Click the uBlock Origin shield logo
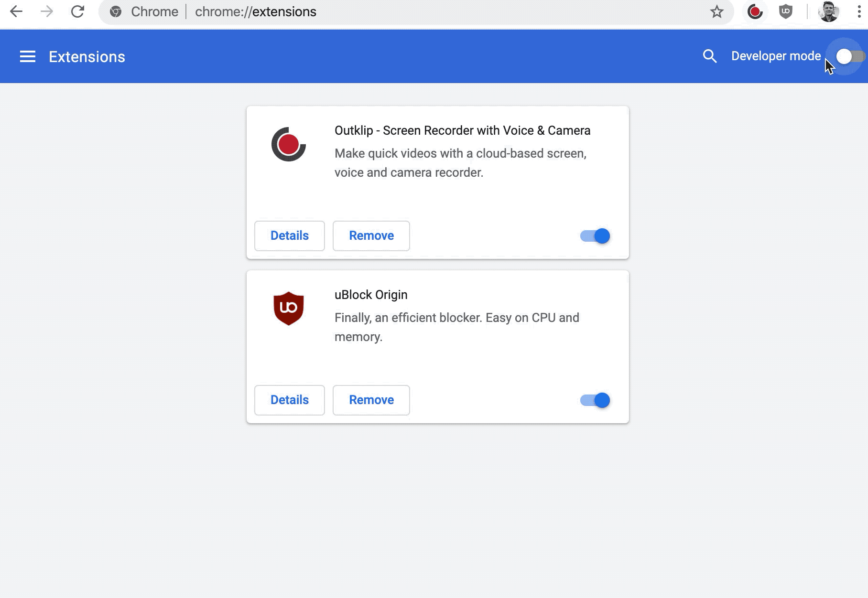The image size is (868, 598). (x=289, y=309)
